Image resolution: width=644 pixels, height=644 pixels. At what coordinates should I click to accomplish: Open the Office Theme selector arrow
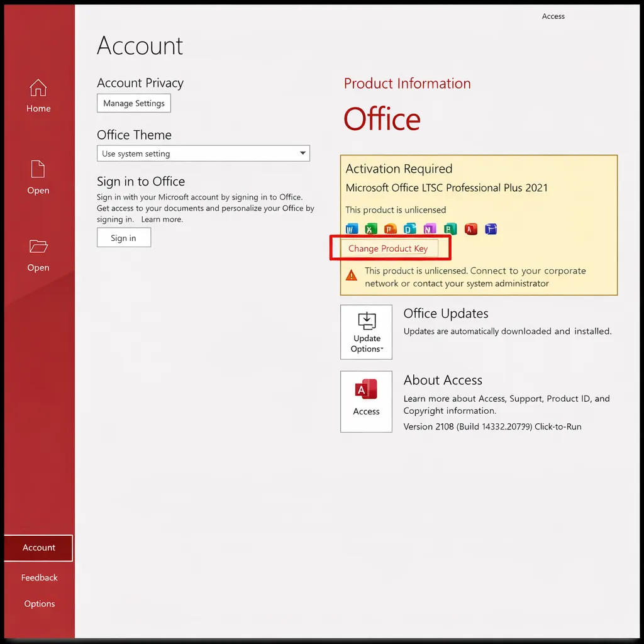(304, 153)
